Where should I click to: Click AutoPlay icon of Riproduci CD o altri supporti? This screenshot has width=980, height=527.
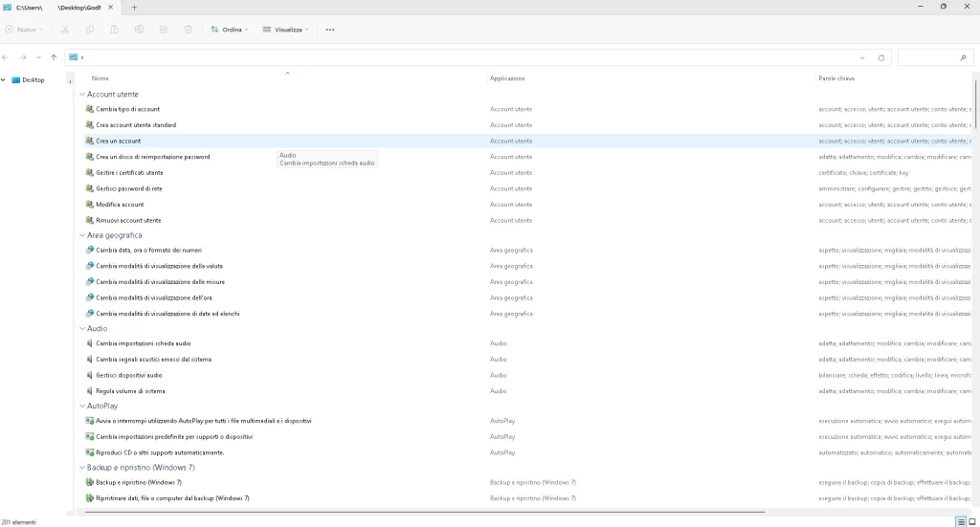coord(89,452)
